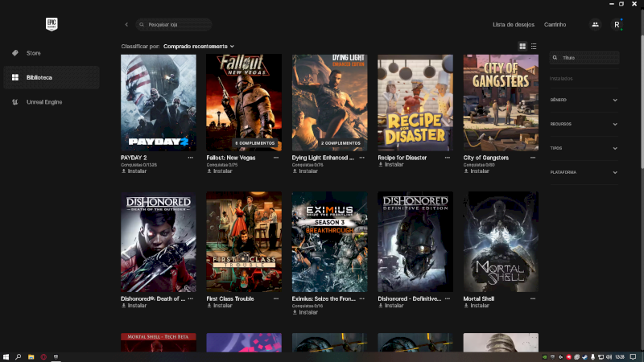The width and height of the screenshot is (644, 362).
Task: Open City of Gangsters options ellipsis
Action: [x=533, y=158]
